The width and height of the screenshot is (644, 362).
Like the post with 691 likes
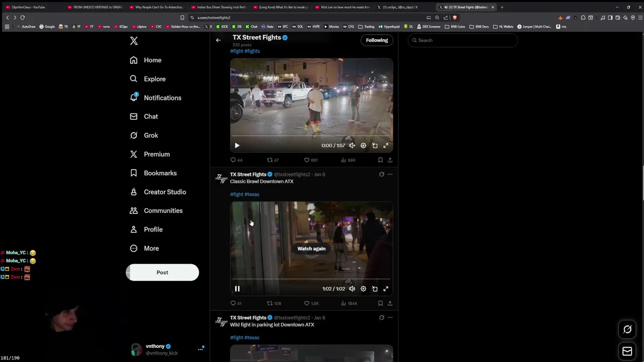tap(311, 160)
